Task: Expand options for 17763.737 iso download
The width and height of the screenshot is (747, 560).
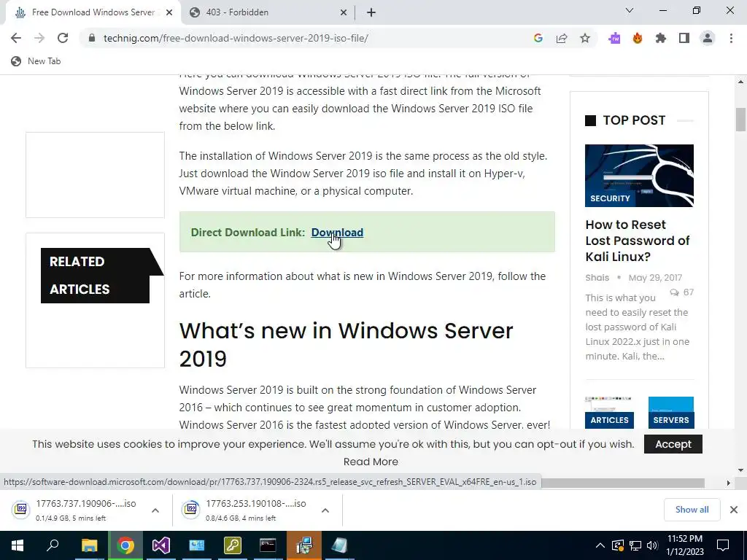Action: pos(155,510)
